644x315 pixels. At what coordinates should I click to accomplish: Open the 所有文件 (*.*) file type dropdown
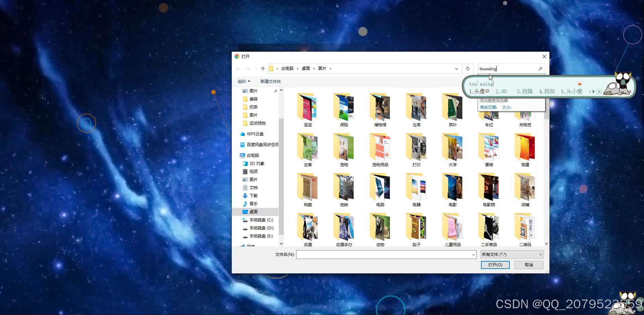click(512, 255)
